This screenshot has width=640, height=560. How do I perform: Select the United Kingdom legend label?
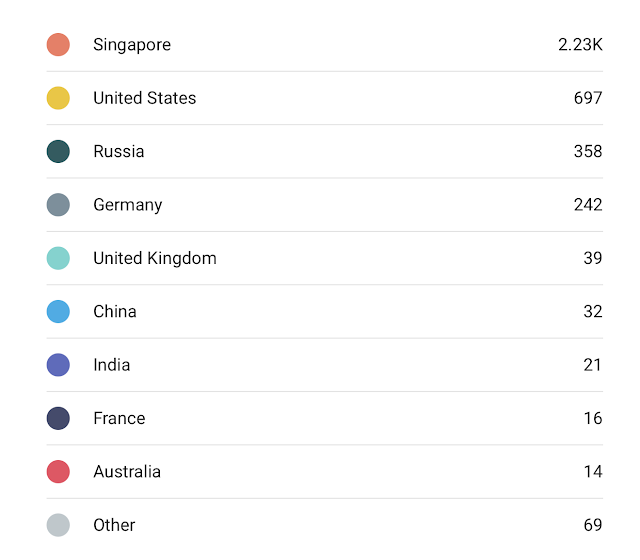(155, 258)
